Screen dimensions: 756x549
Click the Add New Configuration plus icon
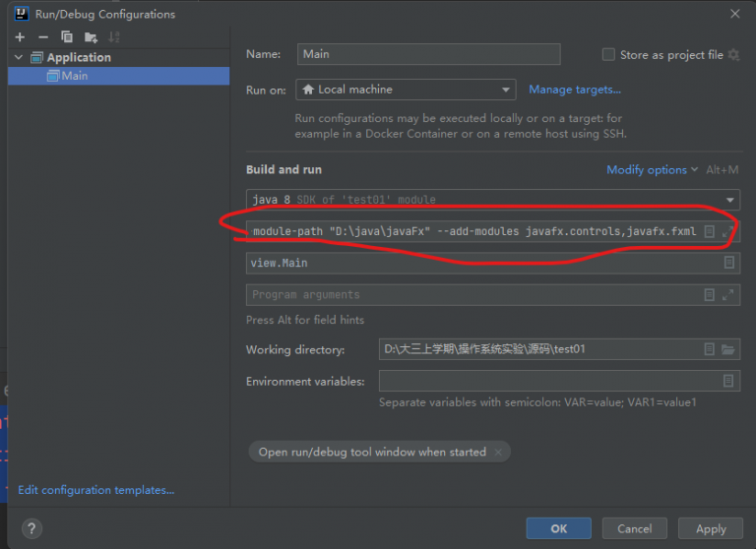point(20,36)
